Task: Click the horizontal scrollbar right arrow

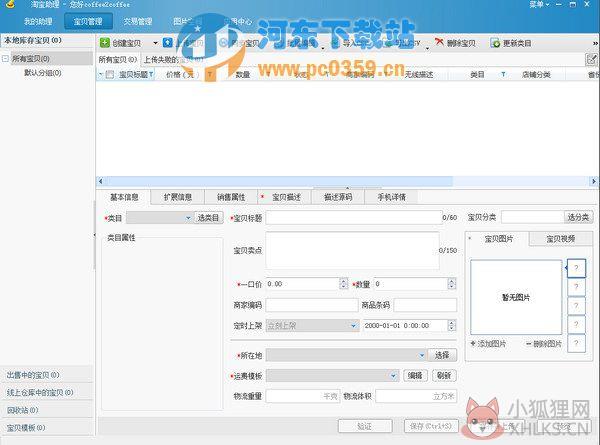Action: click(593, 181)
